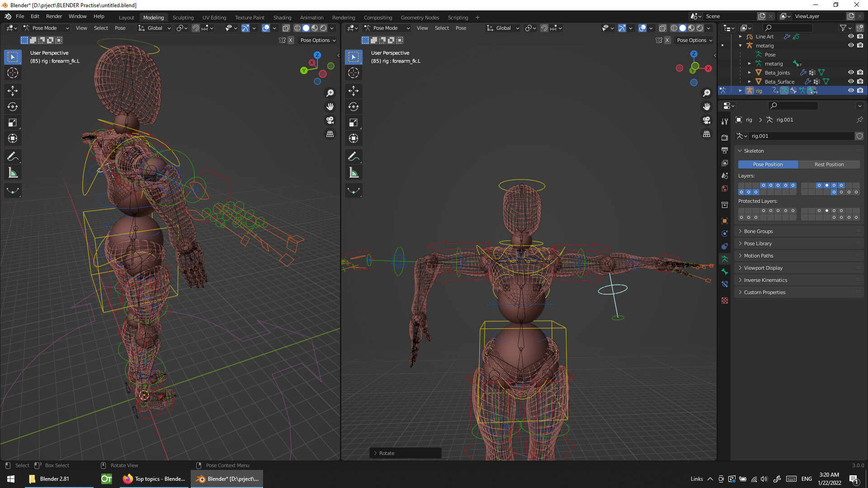Screen dimensions: 868x488
Task: Expand the Bone Groups panel
Action: 758,231
